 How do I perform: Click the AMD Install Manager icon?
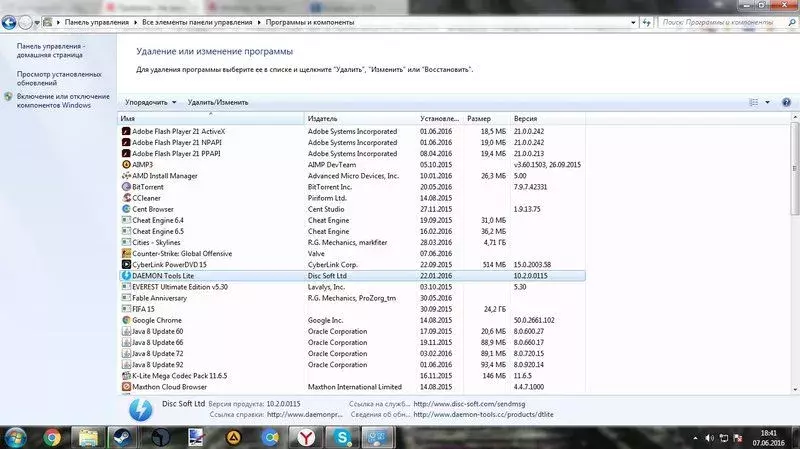point(126,176)
